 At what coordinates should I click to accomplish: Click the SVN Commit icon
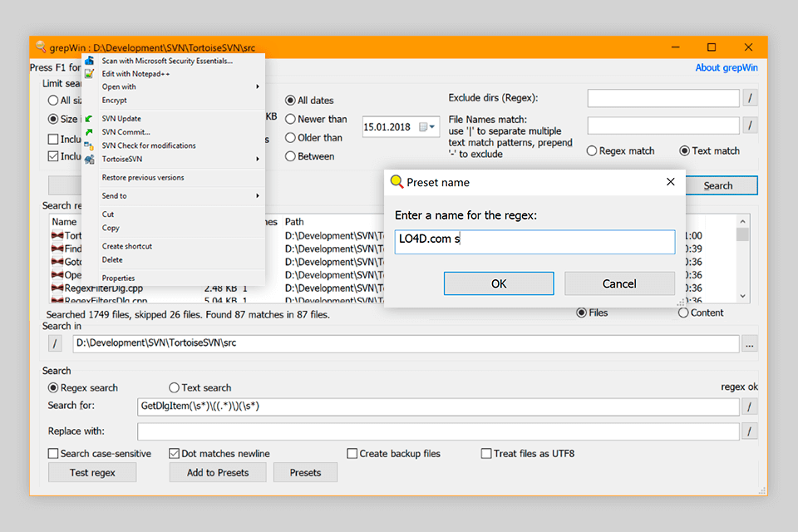point(89,132)
